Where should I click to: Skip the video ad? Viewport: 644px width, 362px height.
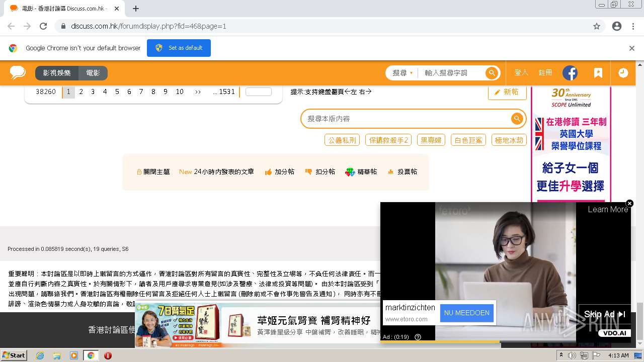604,314
